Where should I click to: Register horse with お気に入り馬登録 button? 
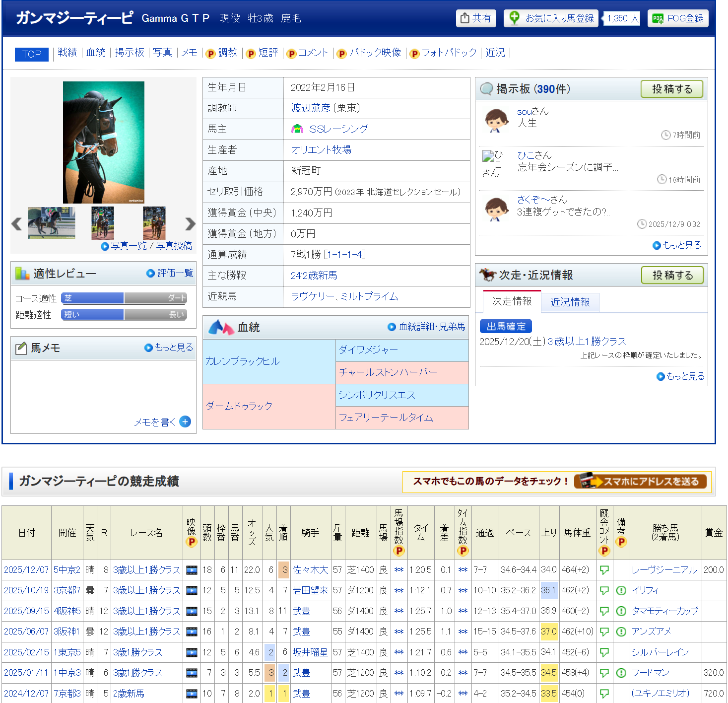coord(551,18)
